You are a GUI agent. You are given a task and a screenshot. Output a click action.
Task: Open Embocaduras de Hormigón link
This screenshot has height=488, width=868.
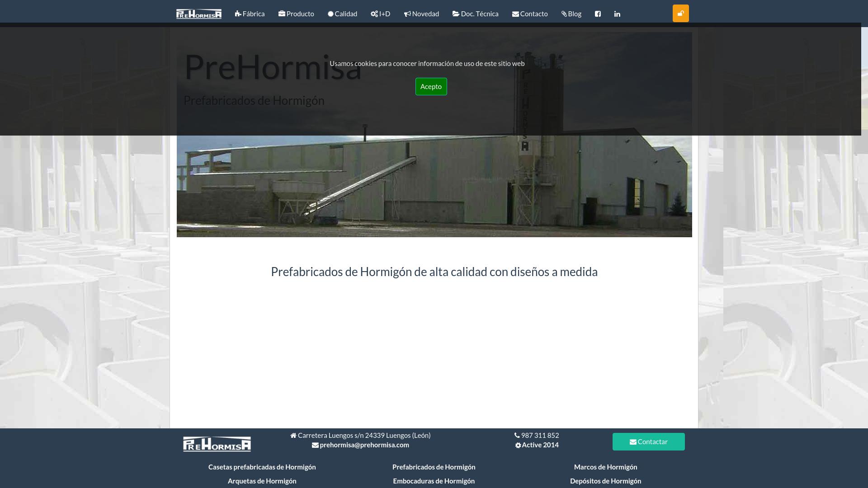pos(434,481)
